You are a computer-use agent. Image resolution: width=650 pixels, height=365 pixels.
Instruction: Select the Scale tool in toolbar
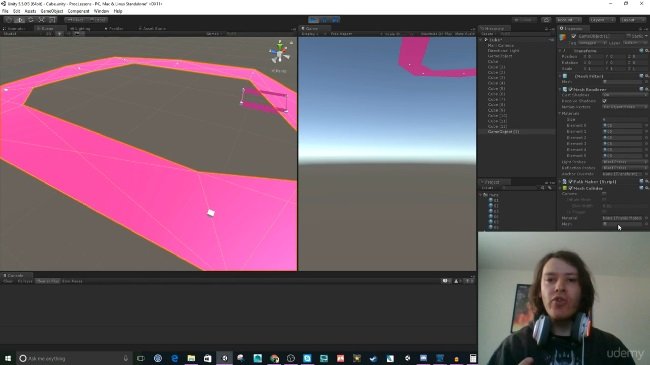(x=41, y=20)
